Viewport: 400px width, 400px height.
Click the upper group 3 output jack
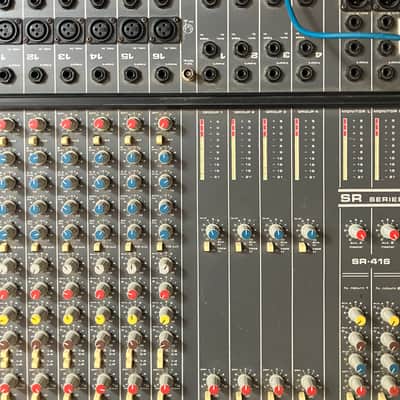[274, 48]
